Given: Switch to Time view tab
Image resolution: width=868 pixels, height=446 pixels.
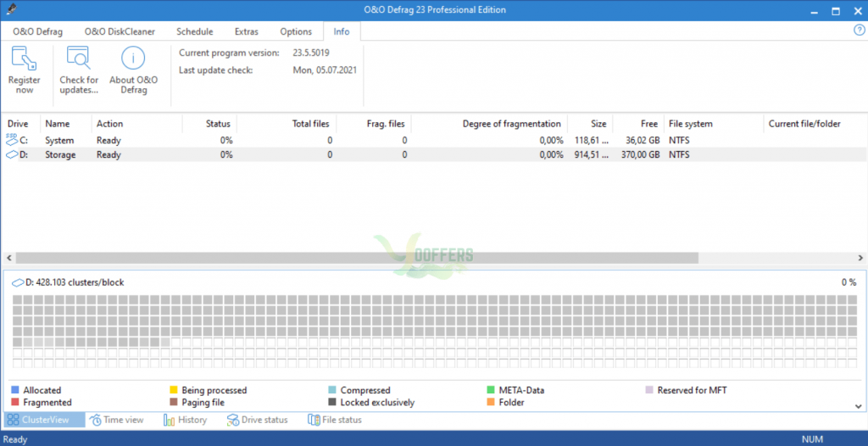Looking at the screenshot, I should click(x=117, y=420).
